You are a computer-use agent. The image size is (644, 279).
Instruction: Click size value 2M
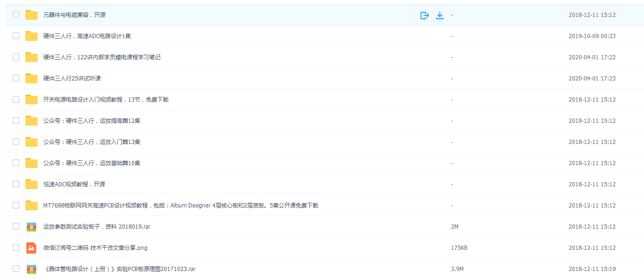(x=455, y=227)
